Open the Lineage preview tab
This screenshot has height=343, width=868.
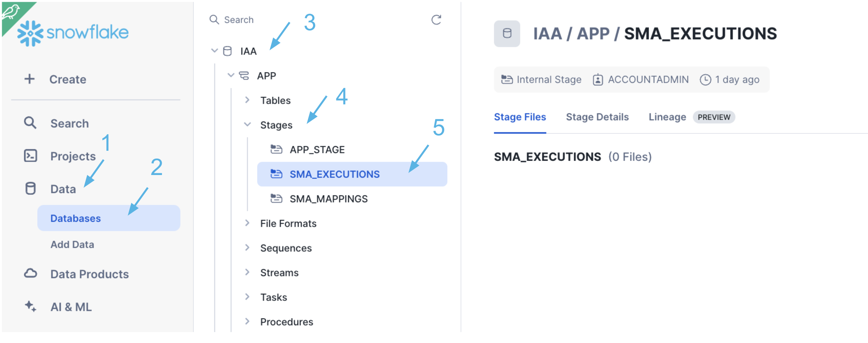coord(667,117)
